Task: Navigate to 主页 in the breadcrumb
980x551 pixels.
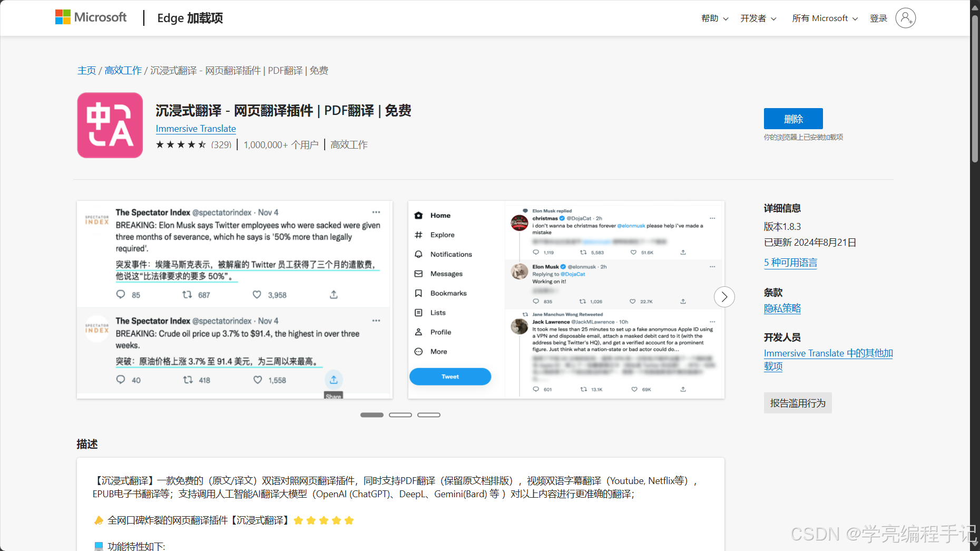Action: (86, 70)
